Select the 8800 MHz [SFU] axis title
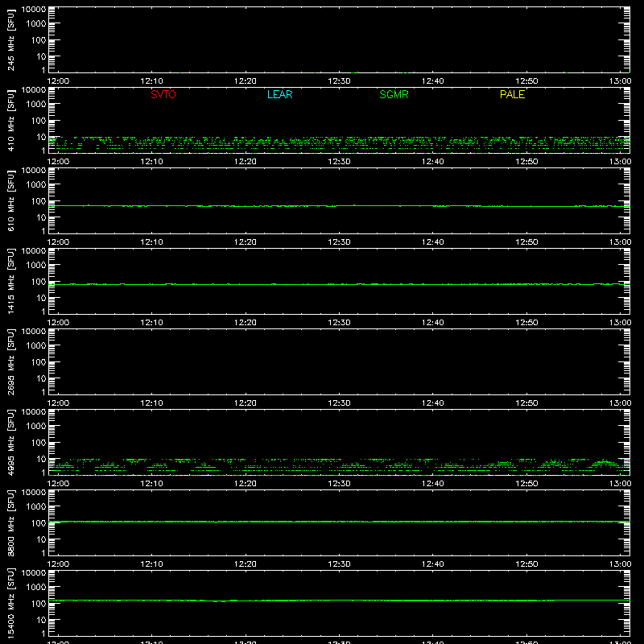The image size is (644, 644). point(11,523)
